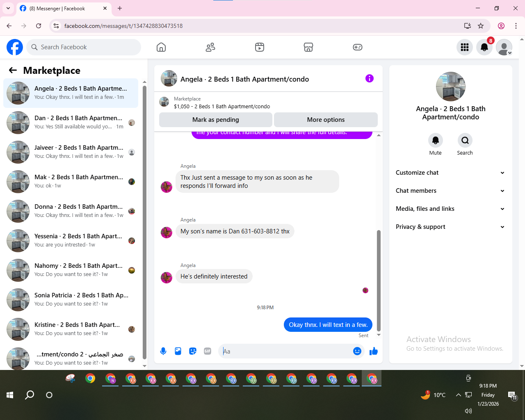Viewport: 525px width, 420px height.
Task: Open Jaiveer conversation in the list
Action: point(71,152)
